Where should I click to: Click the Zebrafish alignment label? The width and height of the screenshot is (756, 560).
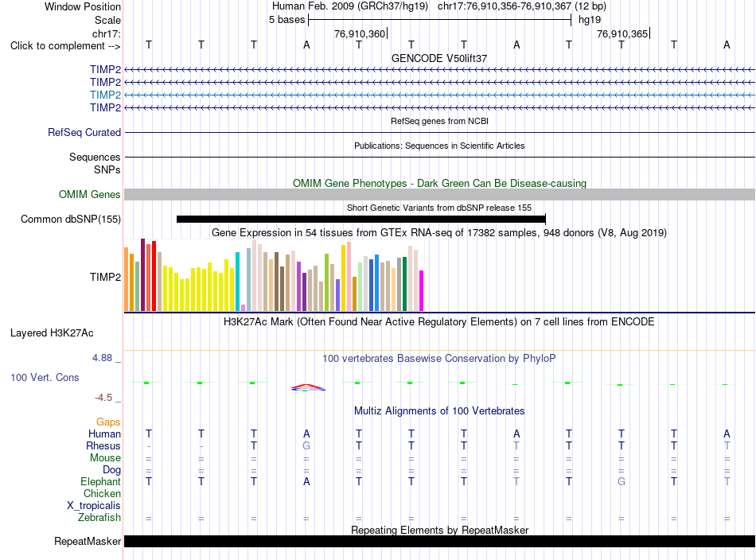tap(99, 517)
